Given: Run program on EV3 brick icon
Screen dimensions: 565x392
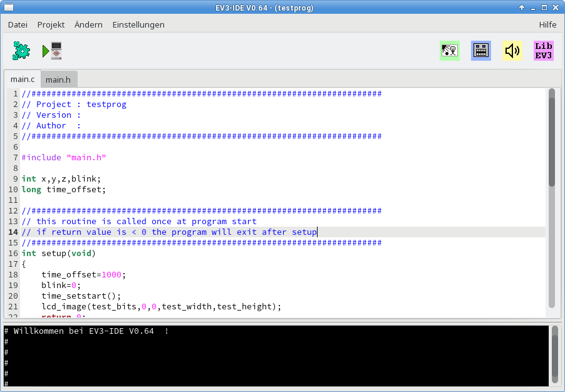Looking at the screenshot, I should click(x=52, y=51).
